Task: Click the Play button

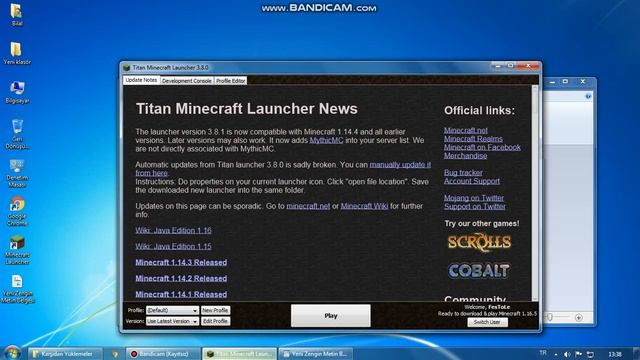Action: (331, 316)
